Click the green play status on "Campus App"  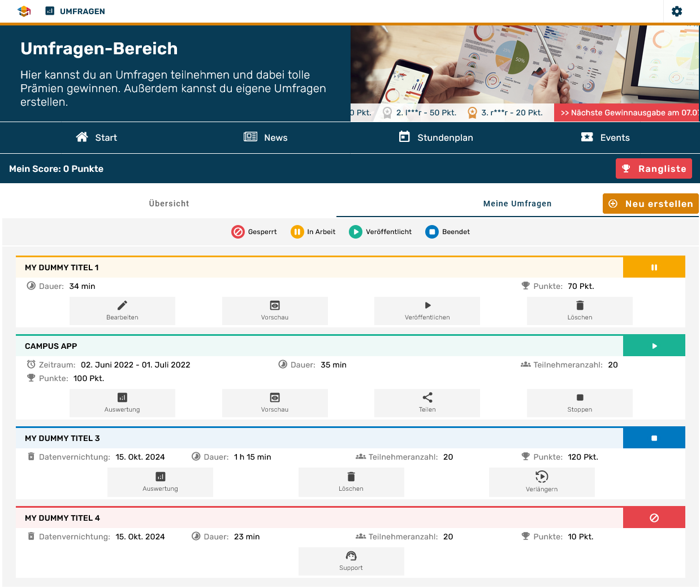click(654, 345)
